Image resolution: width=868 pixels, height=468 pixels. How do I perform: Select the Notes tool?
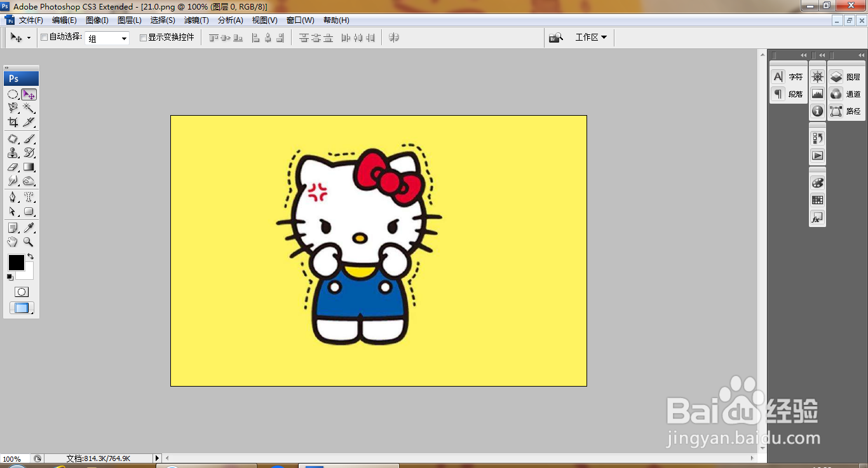pos(13,228)
